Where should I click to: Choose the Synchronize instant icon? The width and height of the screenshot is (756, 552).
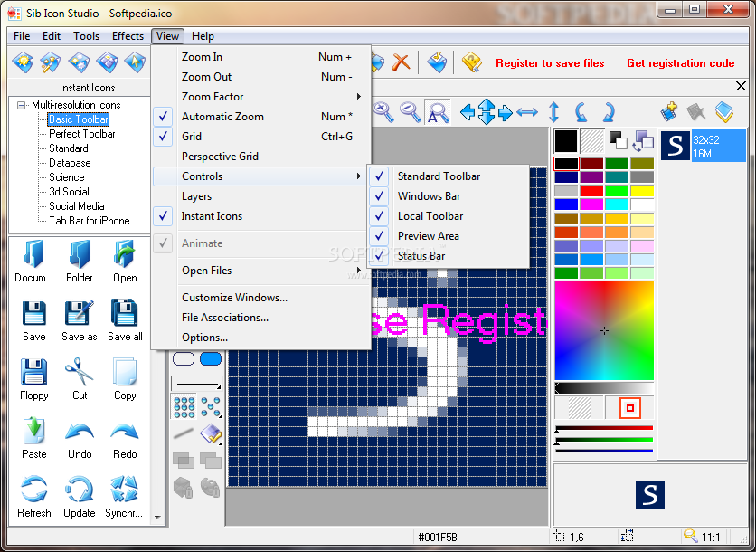tap(124, 497)
